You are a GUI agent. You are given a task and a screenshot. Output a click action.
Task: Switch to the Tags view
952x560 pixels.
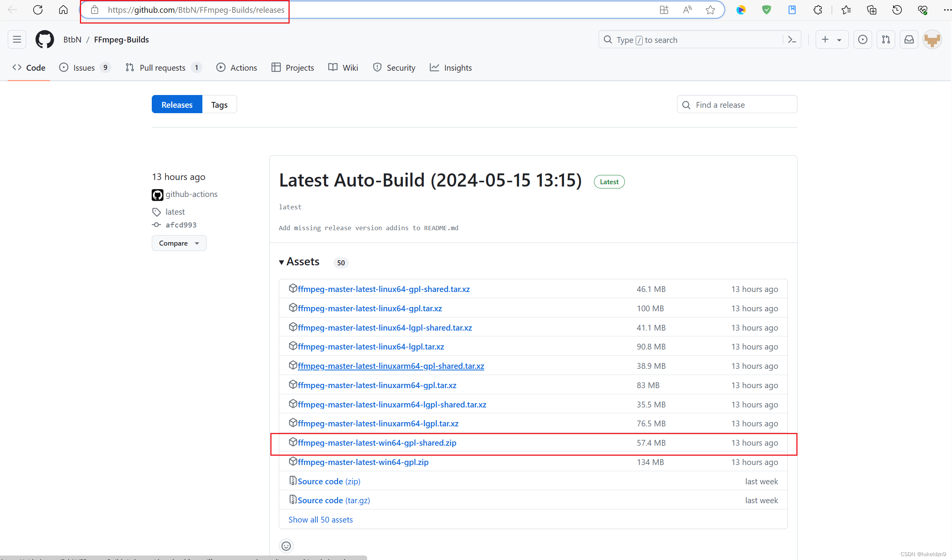pyautogui.click(x=219, y=104)
